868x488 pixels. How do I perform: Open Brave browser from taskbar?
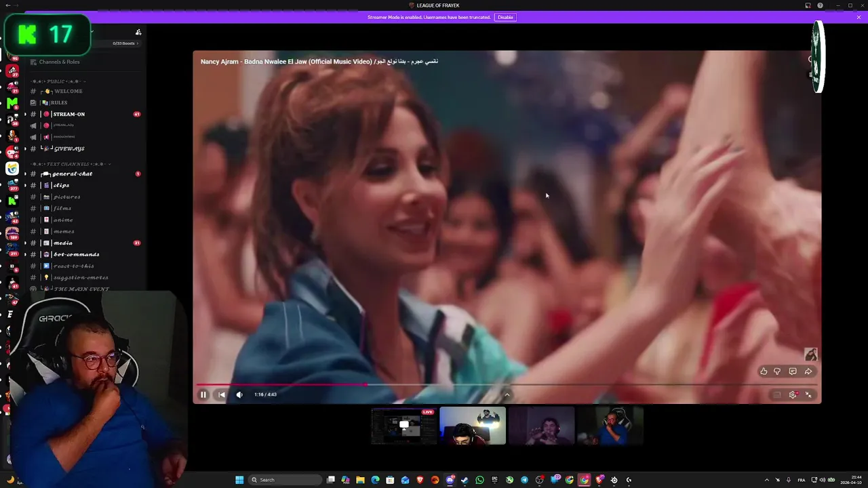coord(420,480)
